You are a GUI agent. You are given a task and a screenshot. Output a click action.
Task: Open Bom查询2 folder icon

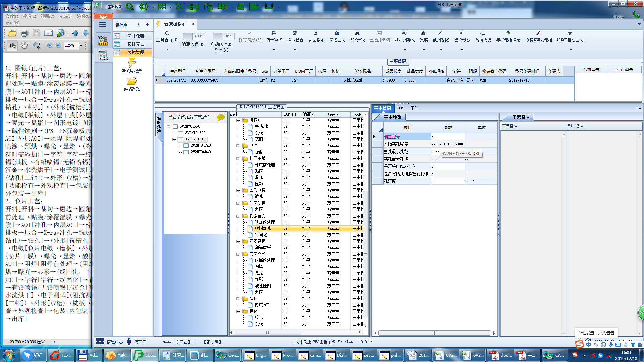coord(132,81)
